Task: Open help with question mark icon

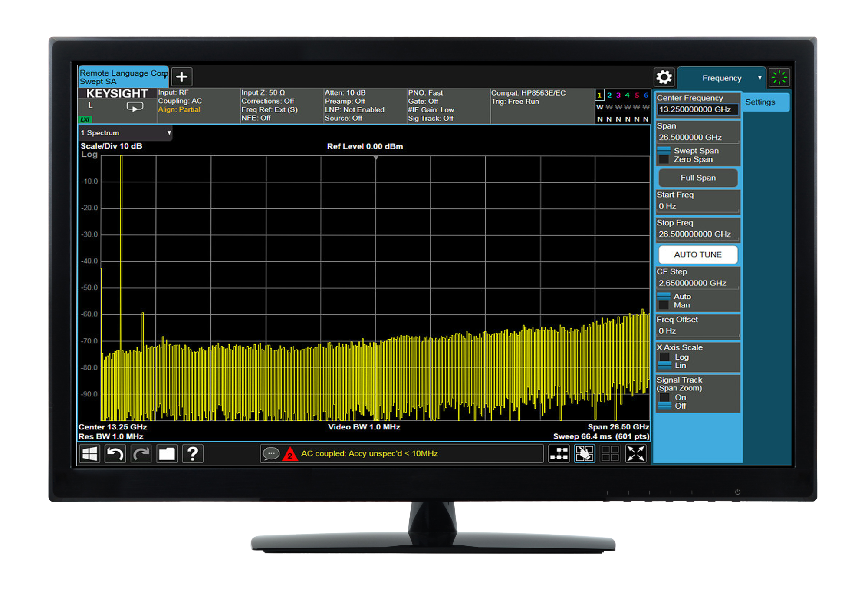Action: point(193,454)
